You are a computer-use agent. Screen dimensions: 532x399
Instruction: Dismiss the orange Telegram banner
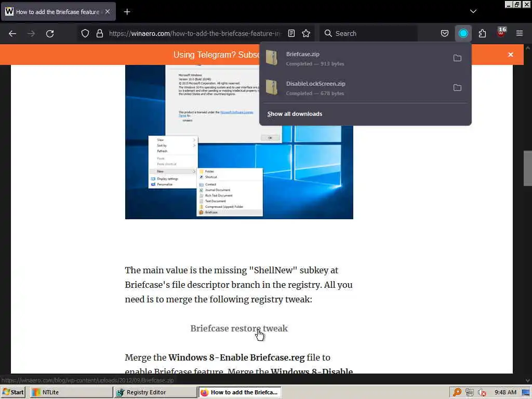tap(511, 55)
